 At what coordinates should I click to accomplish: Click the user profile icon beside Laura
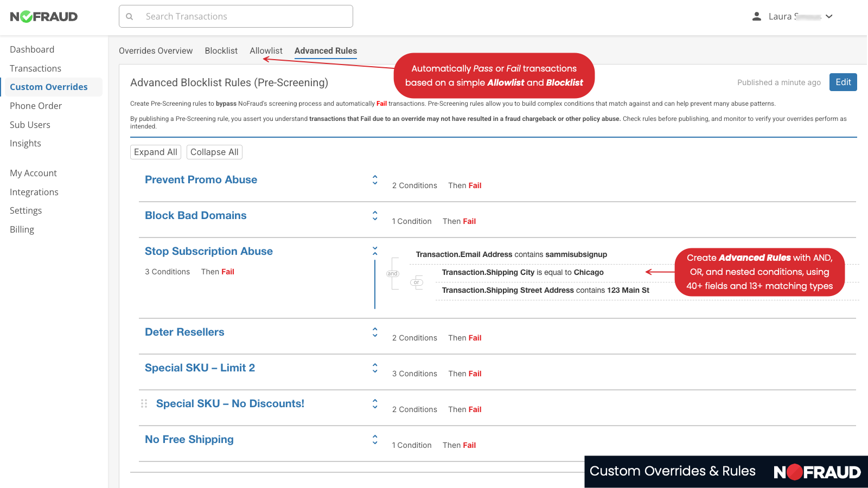pyautogui.click(x=757, y=16)
